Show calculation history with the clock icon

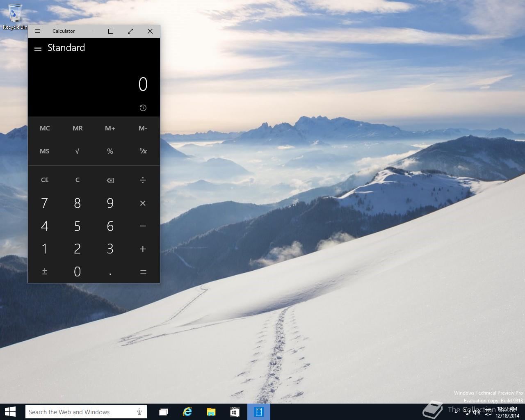[143, 108]
